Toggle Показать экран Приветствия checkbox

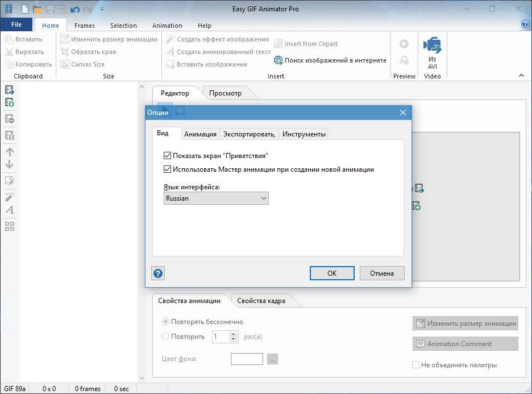pyautogui.click(x=167, y=156)
